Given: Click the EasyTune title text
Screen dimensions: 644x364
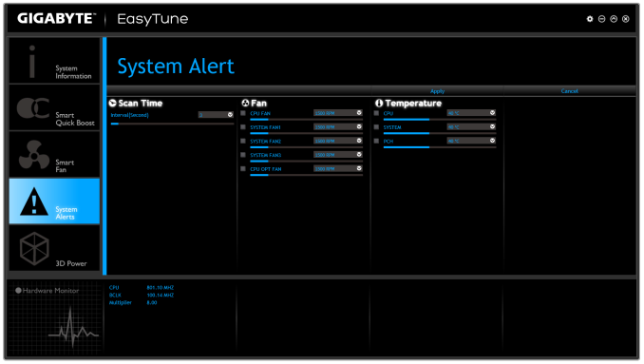Looking at the screenshot, I should [x=153, y=19].
